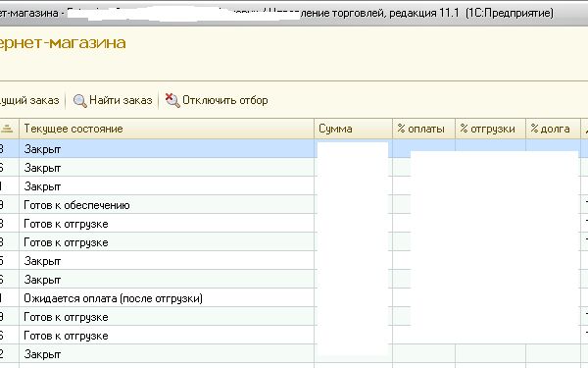
Task: Sort by Сумма column header
Action: coord(353,129)
